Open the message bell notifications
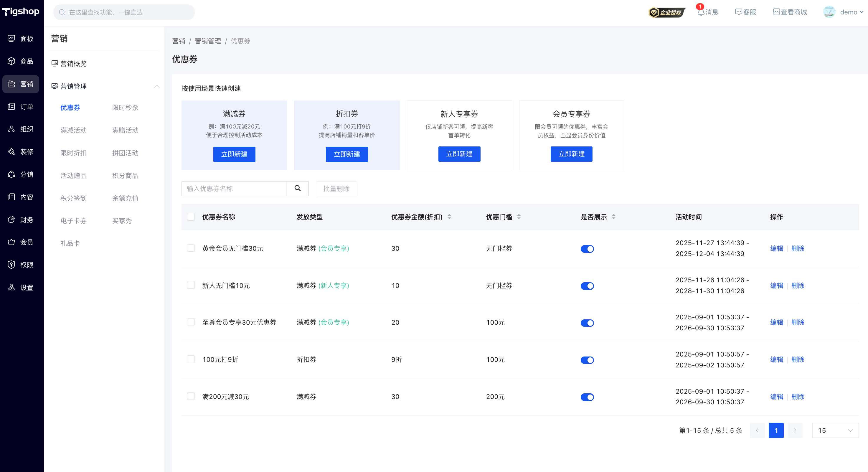The image size is (868, 472). tap(701, 12)
